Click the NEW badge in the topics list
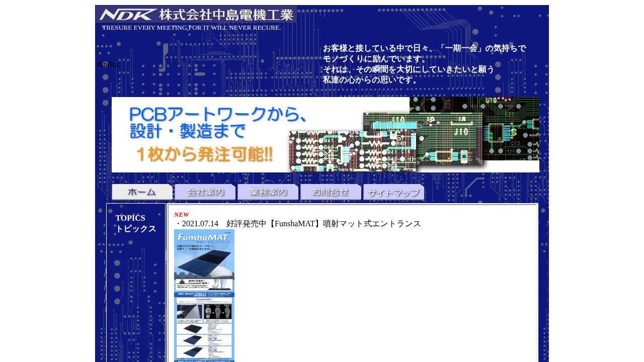 (x=181, y=214)
